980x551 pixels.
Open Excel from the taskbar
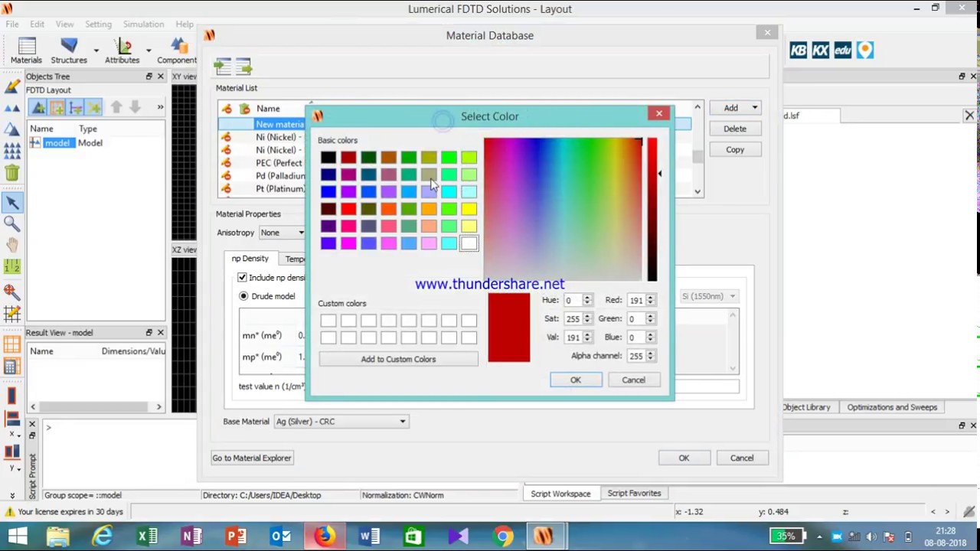[x=146, y=536]
